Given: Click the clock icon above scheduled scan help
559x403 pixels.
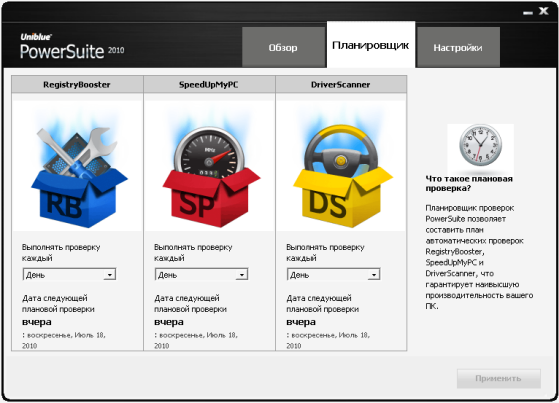Looking at the screenshot, I should [480, 145].
